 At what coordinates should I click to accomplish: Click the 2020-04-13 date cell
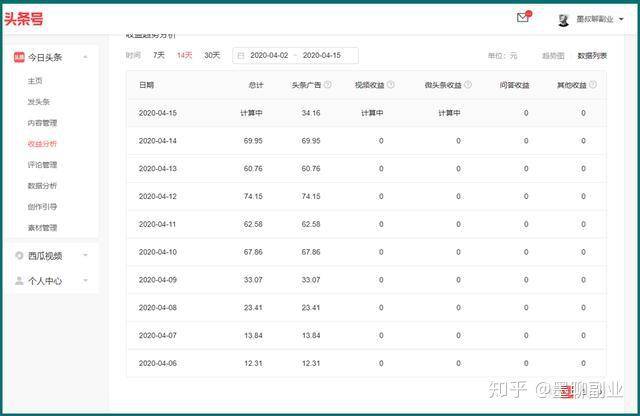click(158, 169)
